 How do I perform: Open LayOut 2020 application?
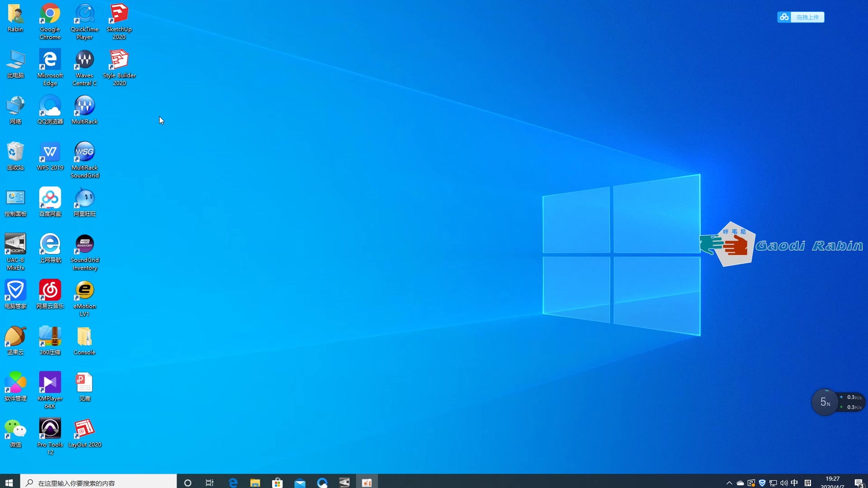point(84,432)
